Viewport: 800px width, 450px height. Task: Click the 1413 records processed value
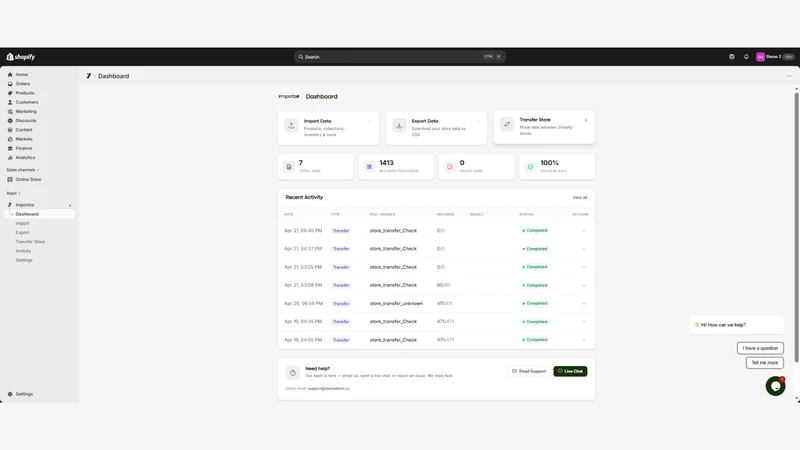[x=386, y=163]
